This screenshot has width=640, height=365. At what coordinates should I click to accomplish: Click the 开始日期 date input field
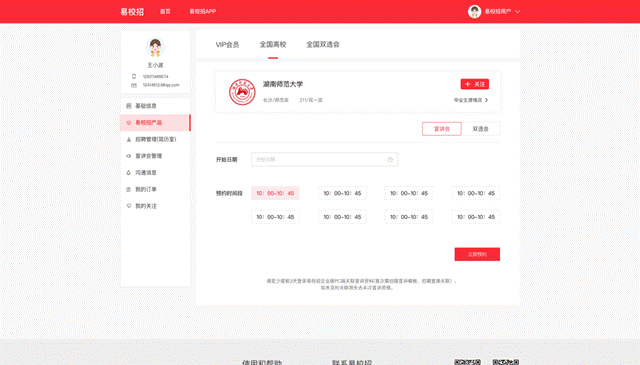click(x=324, y=160)
